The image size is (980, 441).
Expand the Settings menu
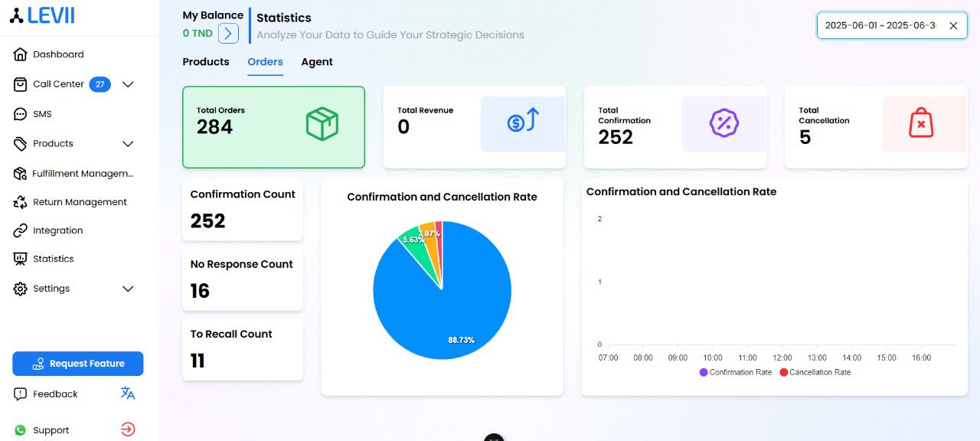click(x=127, y=289)
